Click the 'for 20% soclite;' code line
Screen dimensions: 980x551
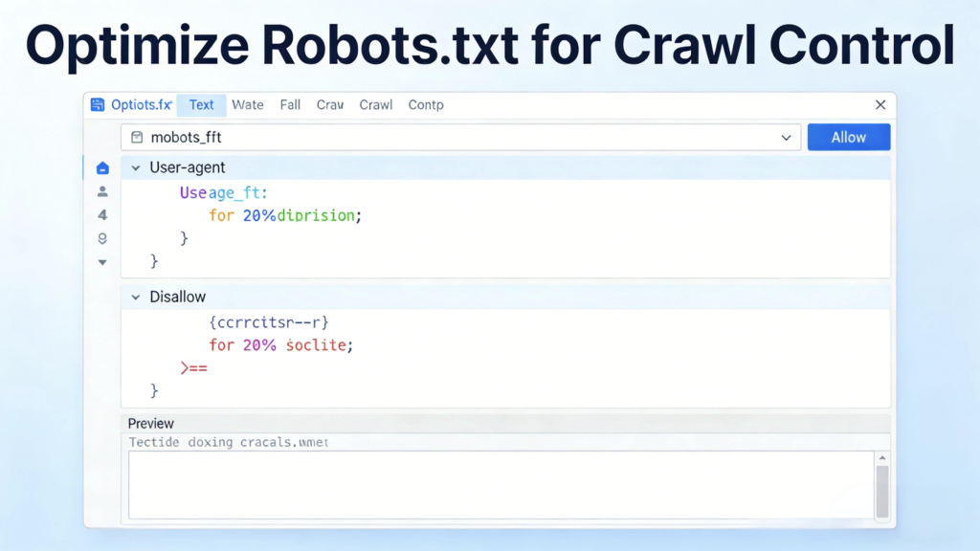tap(281, 345)
